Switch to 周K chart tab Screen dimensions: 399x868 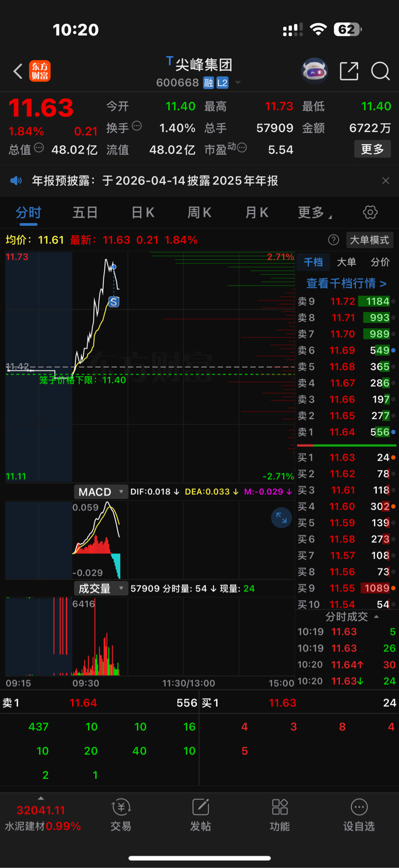point(199,213)
